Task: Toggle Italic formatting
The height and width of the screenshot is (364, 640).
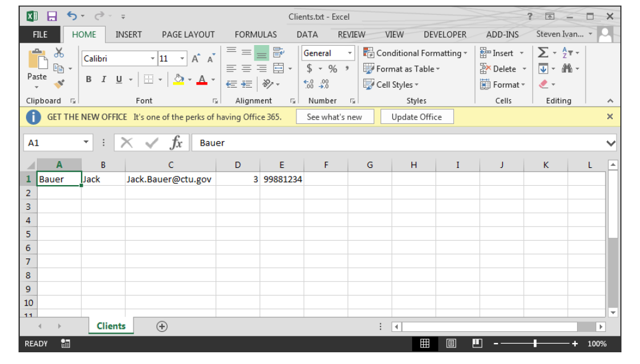Action: pos(104,80)
